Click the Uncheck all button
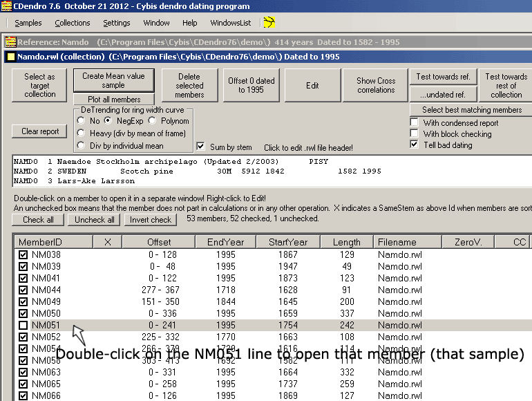Screen dimensions: 532x401 coord(95,220)
